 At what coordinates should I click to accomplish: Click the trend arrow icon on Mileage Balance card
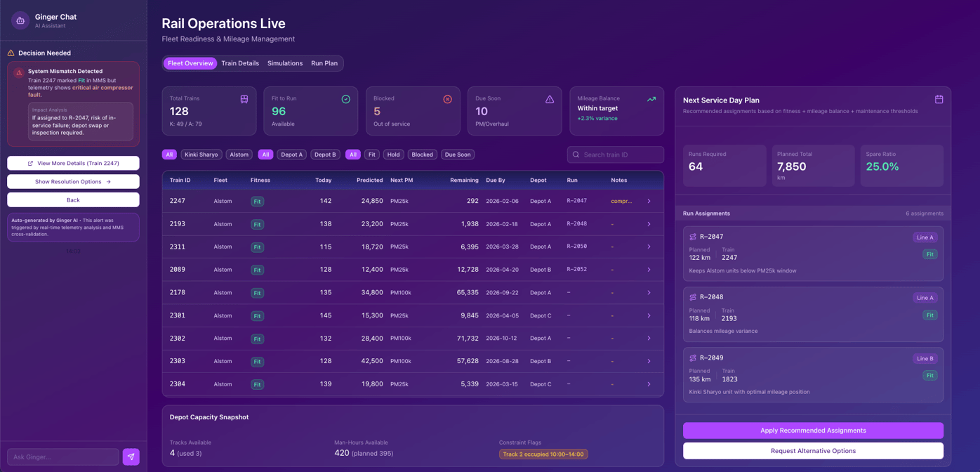click(651, 99)
